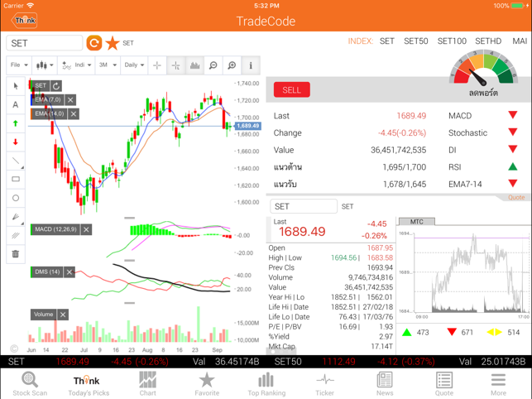The image size is (532, 399).
Task: Open chart info button
Action: click(x=251, y=65)
